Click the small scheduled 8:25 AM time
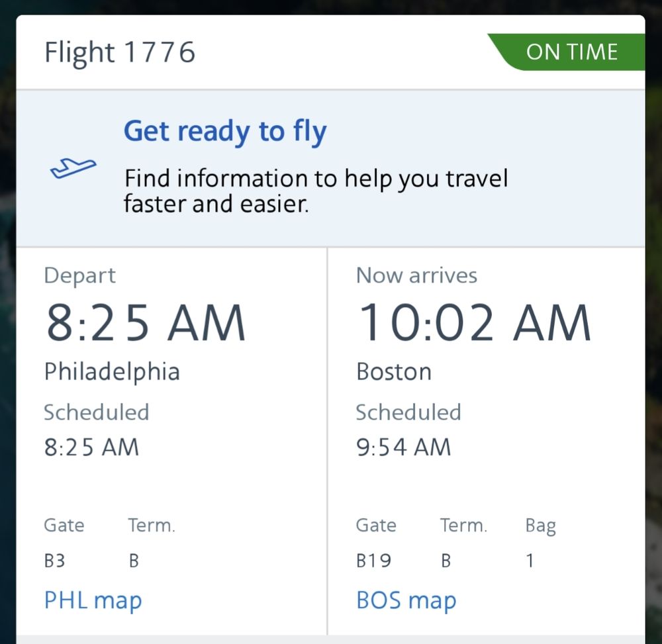Image resolution: width=662 pixels, height=644 pixels. pos(91,447)
